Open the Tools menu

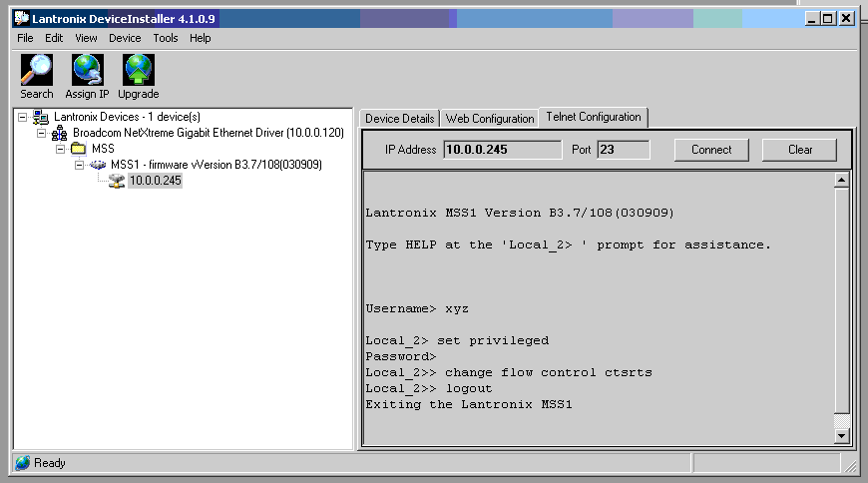coord(166,38)
